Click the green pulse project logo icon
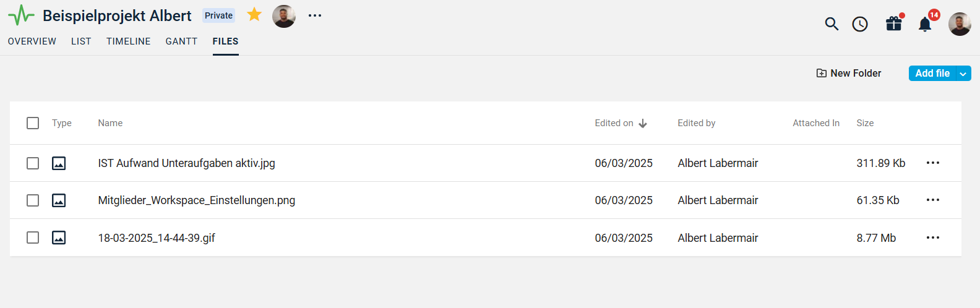The height and width of the screenshot is (308, 980). point(22,15)
